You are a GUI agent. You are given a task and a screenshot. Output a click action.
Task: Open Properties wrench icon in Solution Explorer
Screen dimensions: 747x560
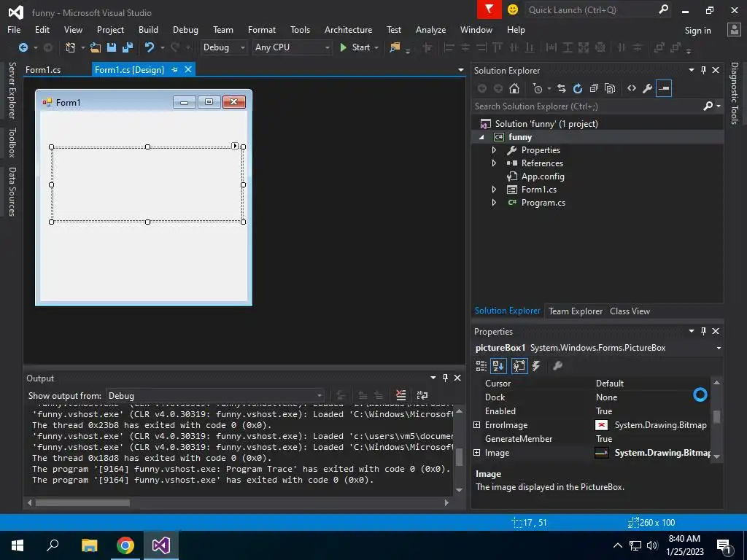(648, 88)
